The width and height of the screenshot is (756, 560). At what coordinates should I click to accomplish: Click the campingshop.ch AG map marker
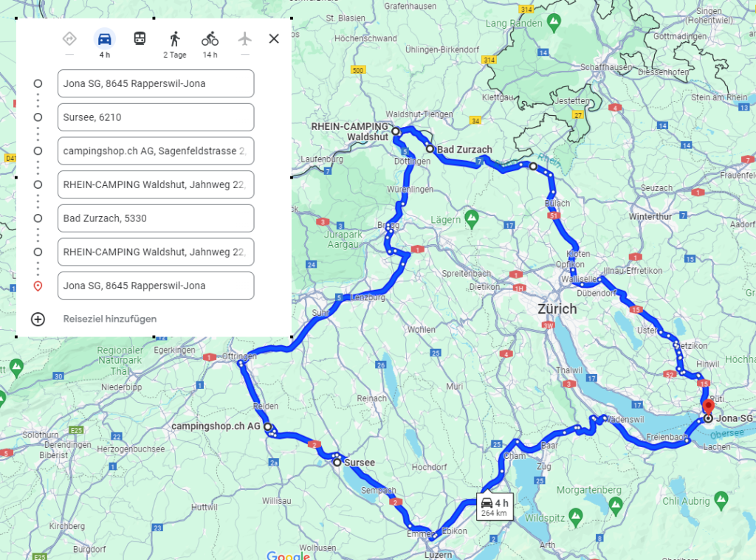click(x=267, y=426)
